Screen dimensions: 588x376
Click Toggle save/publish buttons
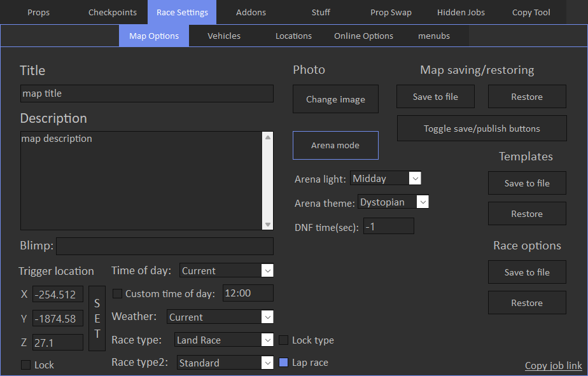click(x=482, y=129)
